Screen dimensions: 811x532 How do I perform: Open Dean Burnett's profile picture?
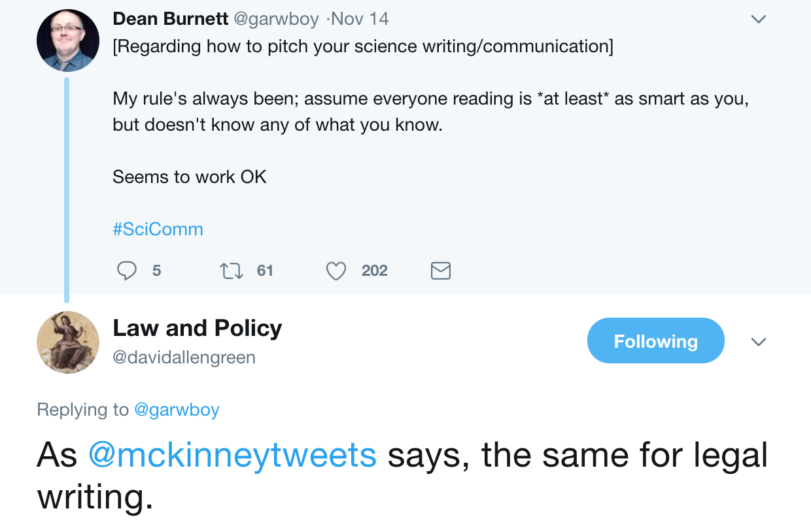[67, 41]
